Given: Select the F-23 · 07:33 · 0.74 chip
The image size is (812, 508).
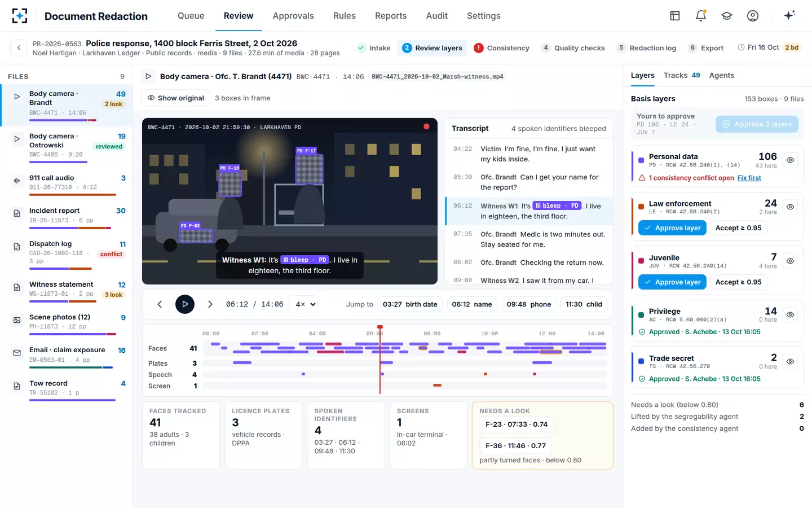Looking at the screenshot, I should (517, 424).
